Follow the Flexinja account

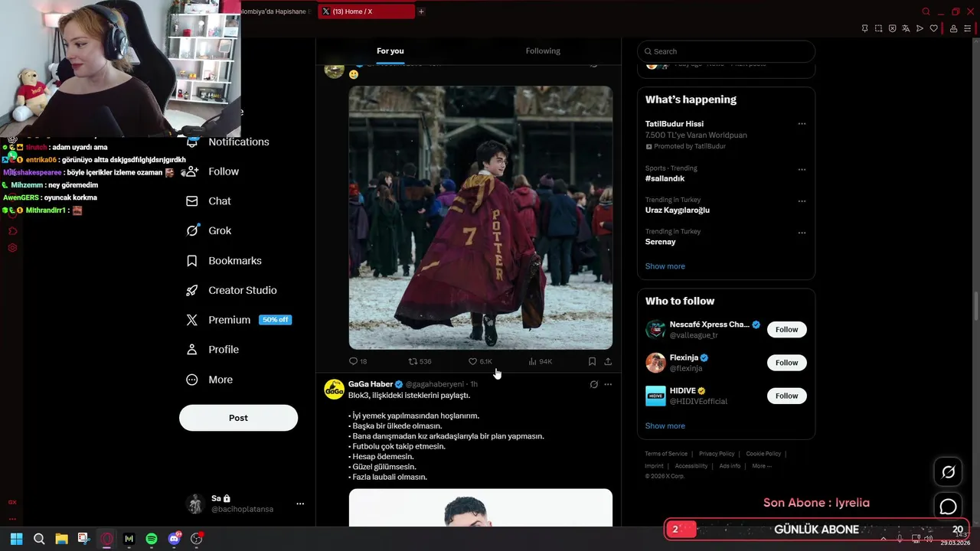[x=786, y=363]
